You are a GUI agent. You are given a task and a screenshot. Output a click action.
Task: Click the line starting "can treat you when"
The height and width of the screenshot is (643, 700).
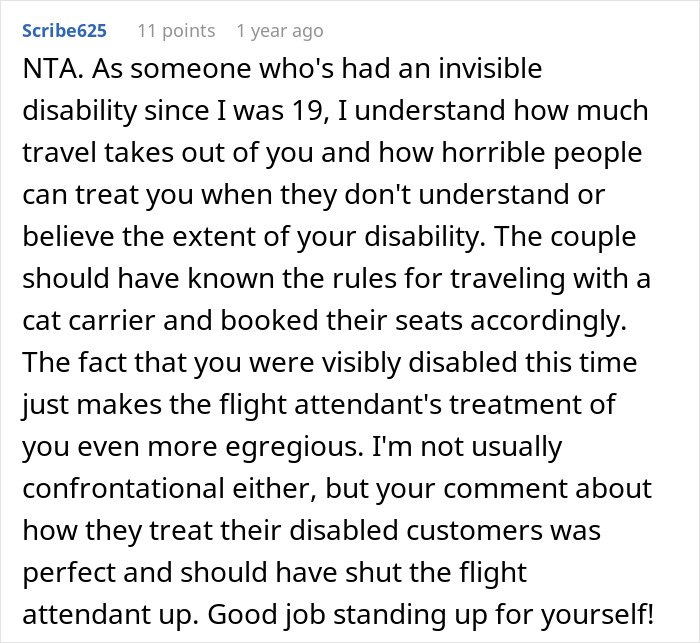313,195
